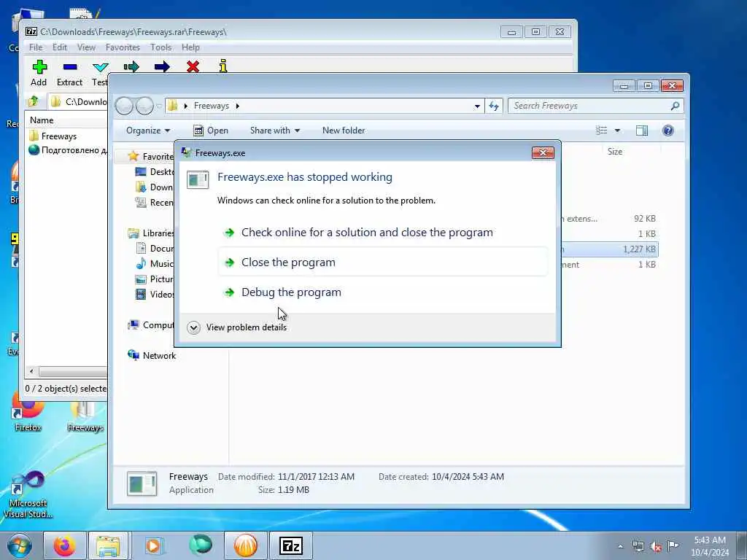Image resolution: width=747 pixels, height=560 pixels.
Task: Expand View problem details
Action: (x=237, y=327)
